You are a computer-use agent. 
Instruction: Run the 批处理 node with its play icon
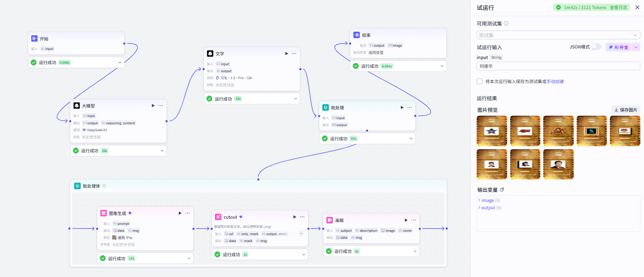402,108
